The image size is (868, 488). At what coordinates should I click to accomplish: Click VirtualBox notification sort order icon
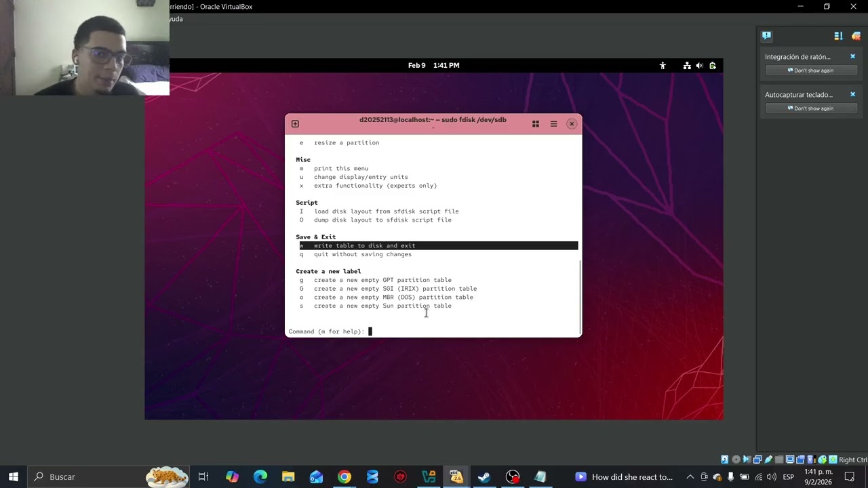(838, 36)
